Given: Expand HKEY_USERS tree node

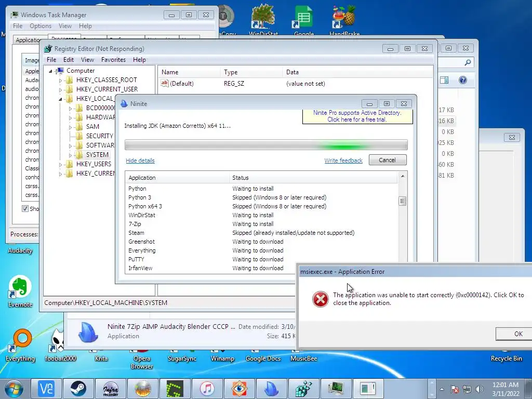Looking at the screenshot, I should click(x=60, y=165).
